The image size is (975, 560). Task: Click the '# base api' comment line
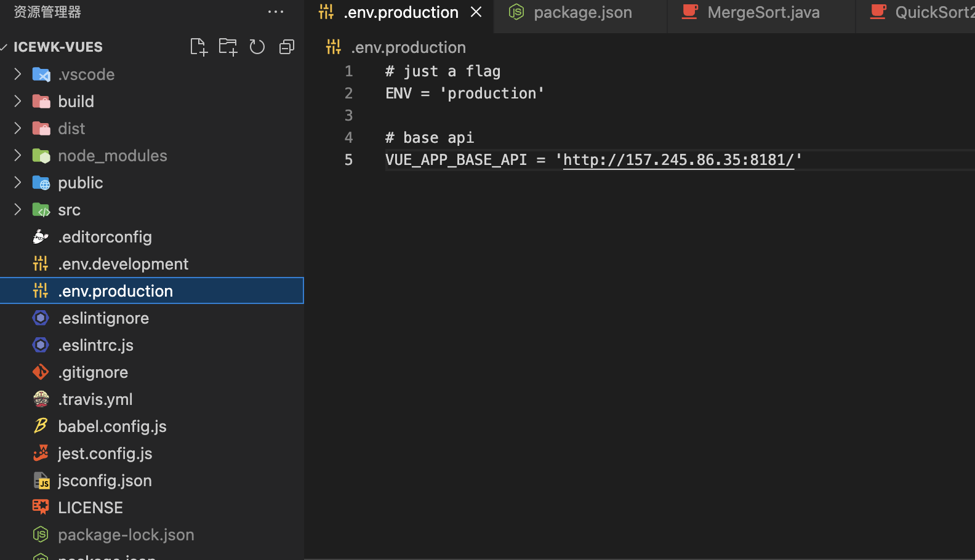430,138
